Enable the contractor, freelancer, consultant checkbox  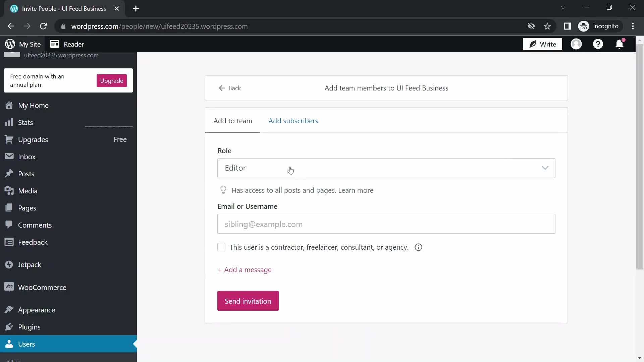(x=221, y=247)
